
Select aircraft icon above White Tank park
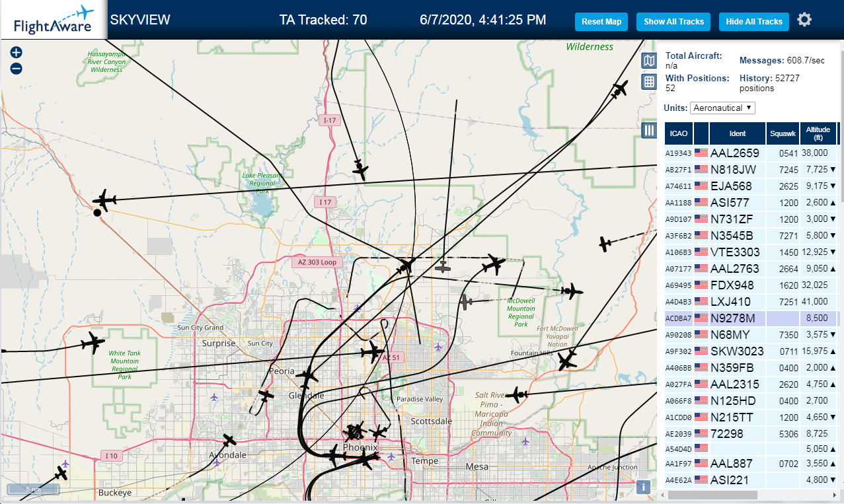93,343
